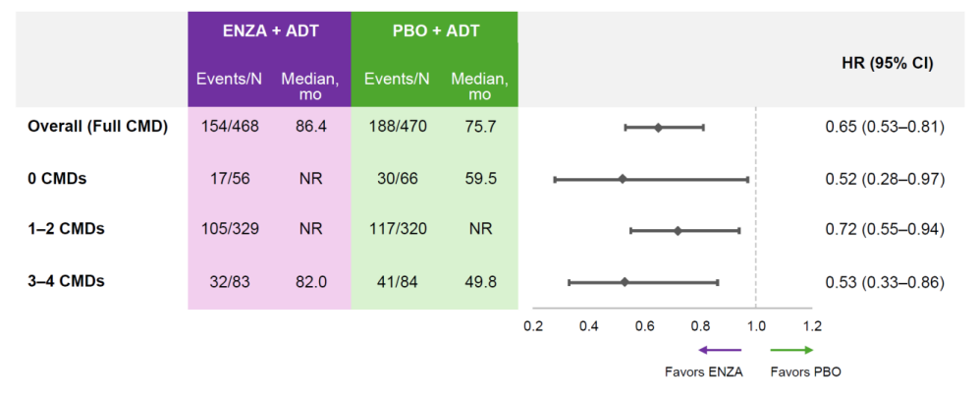
Task: Select the 1–2 CMDs diamond marker
Action: point(678,230)
